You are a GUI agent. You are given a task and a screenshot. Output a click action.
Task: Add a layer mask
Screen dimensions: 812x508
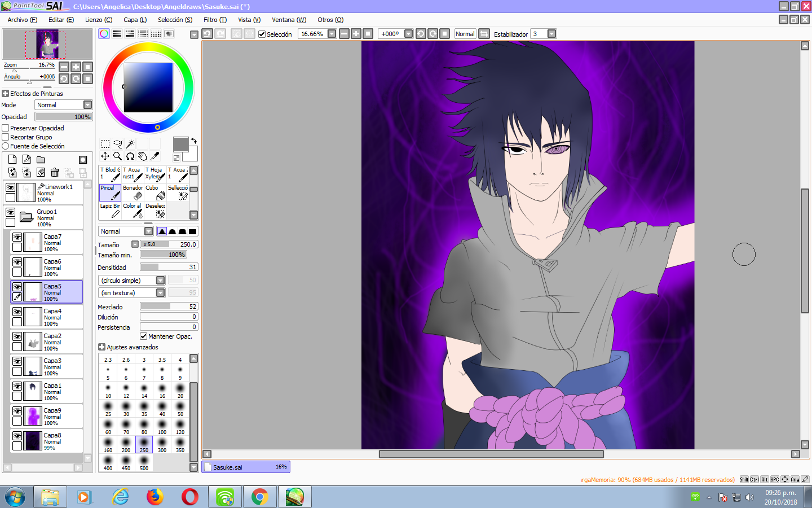(83, 160)
